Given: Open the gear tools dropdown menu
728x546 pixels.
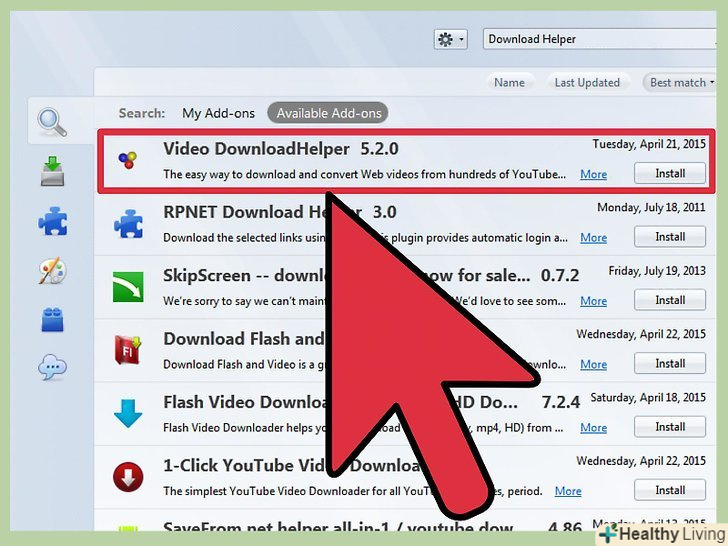Looking at the screenshot, I should 450,39.
